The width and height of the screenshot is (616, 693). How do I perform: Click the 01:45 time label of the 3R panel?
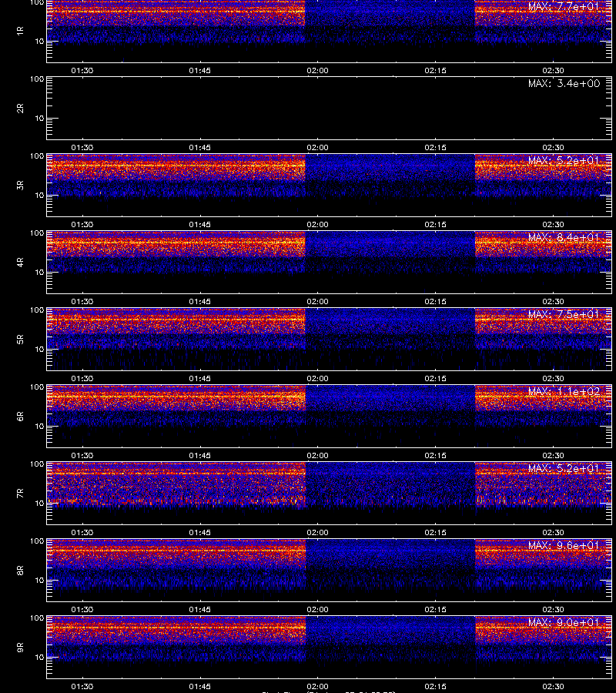click(x=199, y=225)
